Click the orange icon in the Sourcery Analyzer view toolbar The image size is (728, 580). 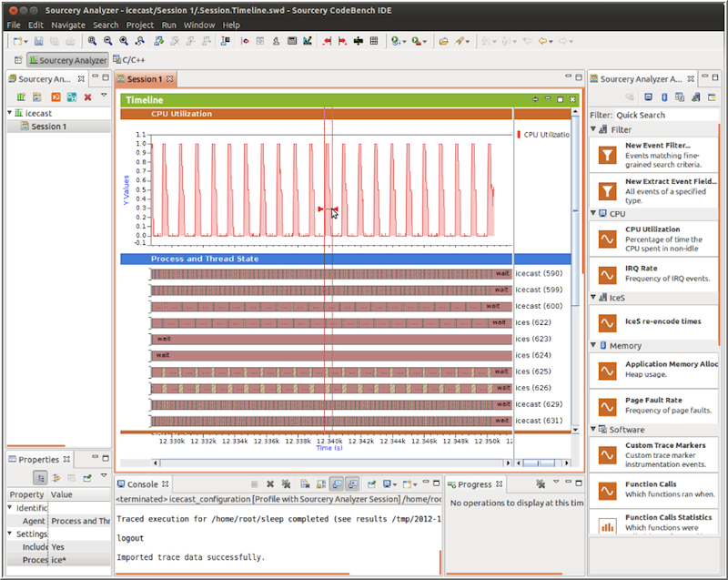click(56, 97)
